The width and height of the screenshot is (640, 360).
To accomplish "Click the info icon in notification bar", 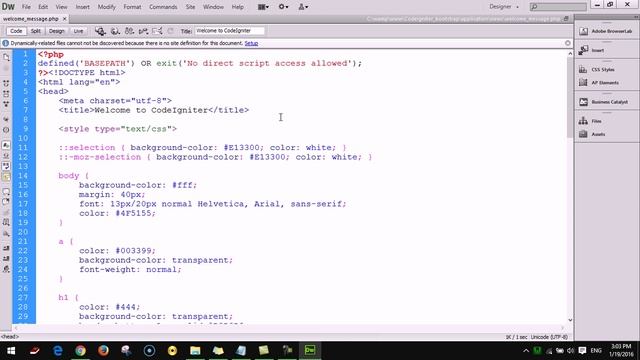I will point(6,43).
